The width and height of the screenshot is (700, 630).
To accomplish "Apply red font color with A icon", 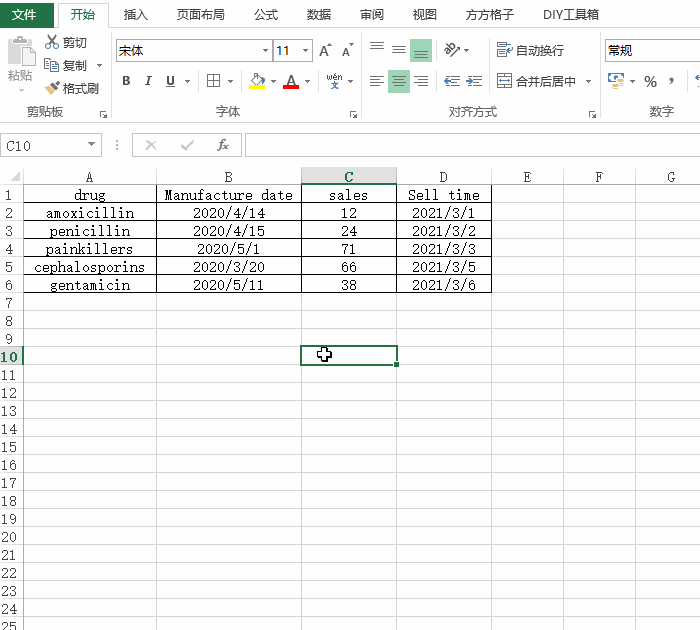I will pos(291,81).
